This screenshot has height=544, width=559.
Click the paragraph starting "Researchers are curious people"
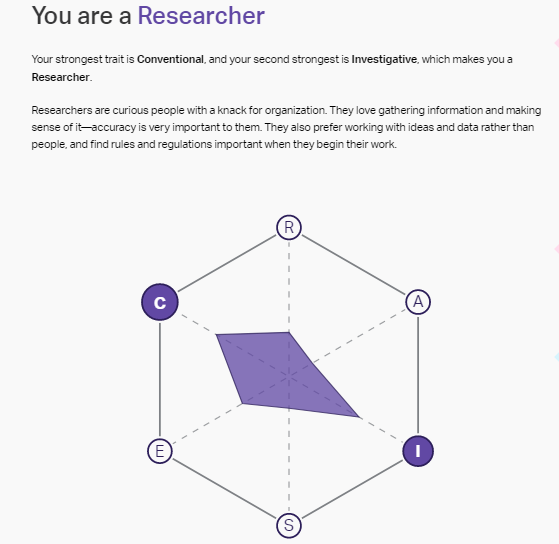(x=286, y=127)
